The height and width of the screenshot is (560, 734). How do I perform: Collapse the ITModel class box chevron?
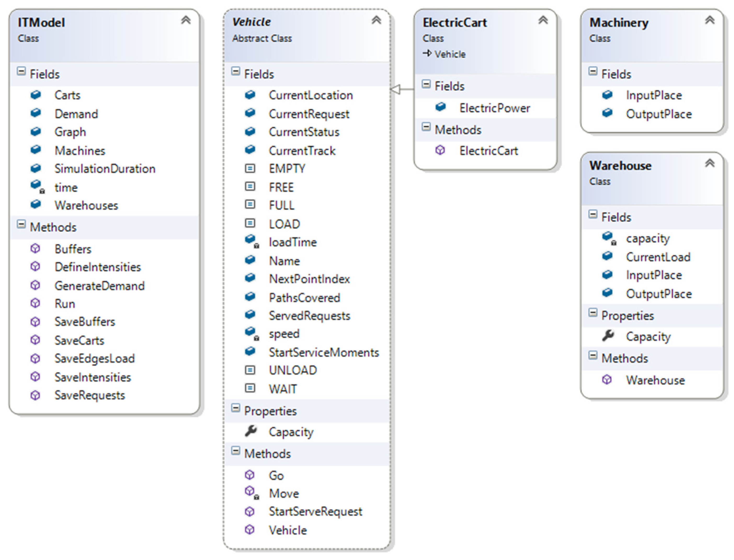(x=186, y=20)
